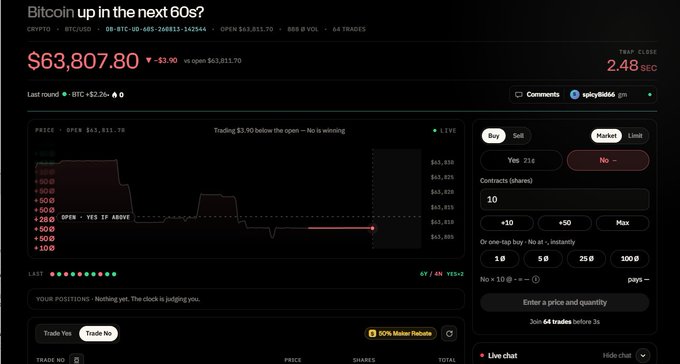Click the $63,805 price axis label
680x364 pixels.
tap(442, 237)
